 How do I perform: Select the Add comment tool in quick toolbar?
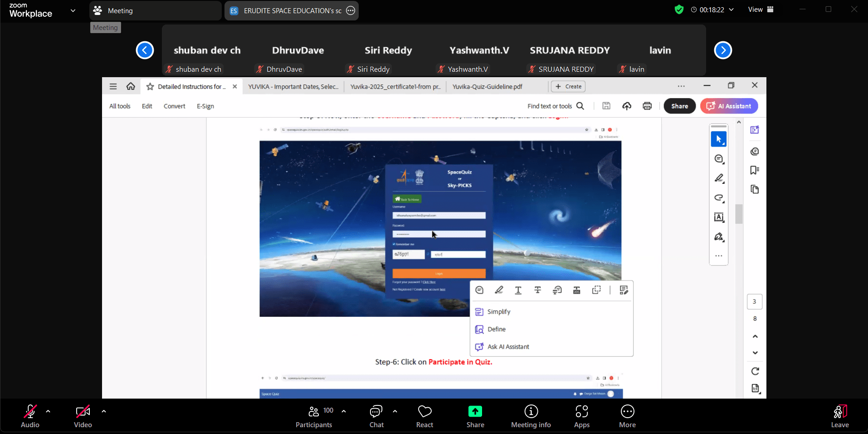click(x=719, y=159)
